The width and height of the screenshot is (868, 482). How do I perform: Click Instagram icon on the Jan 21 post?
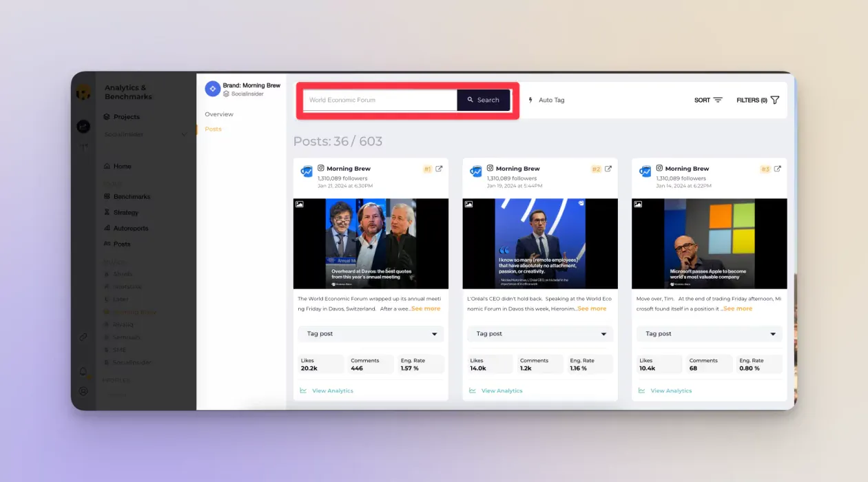pos(321,168)
